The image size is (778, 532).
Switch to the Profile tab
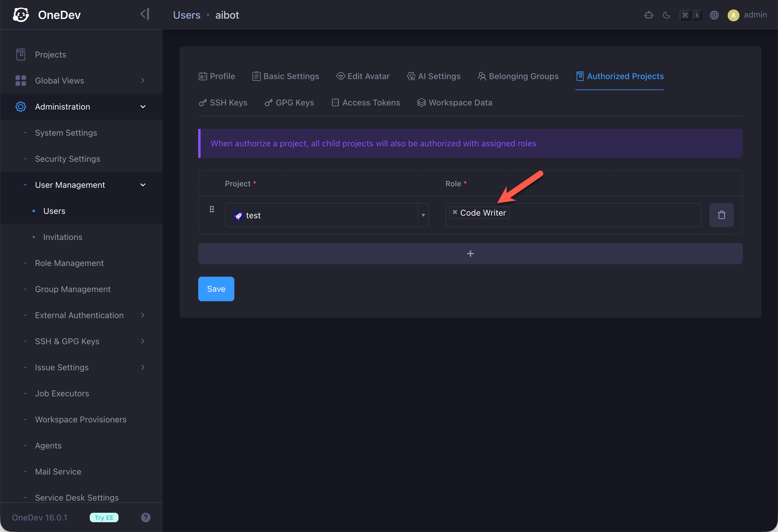[217, 76]
